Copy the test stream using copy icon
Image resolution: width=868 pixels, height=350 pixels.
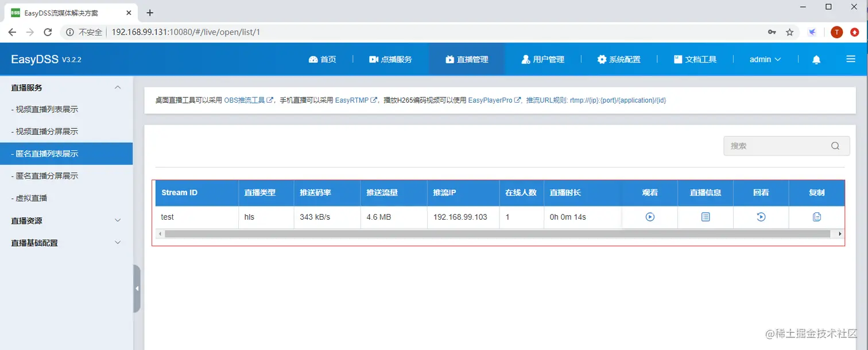point(817,217)
